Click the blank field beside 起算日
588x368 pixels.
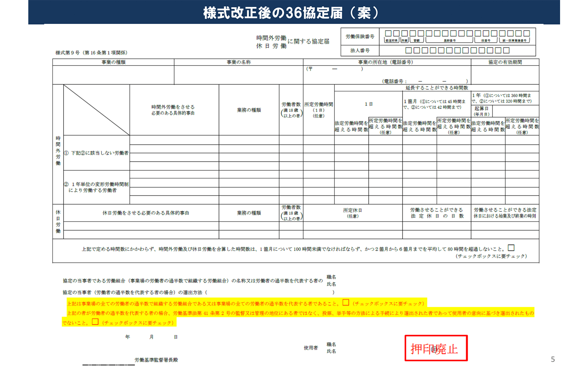(x=516, y=111)
